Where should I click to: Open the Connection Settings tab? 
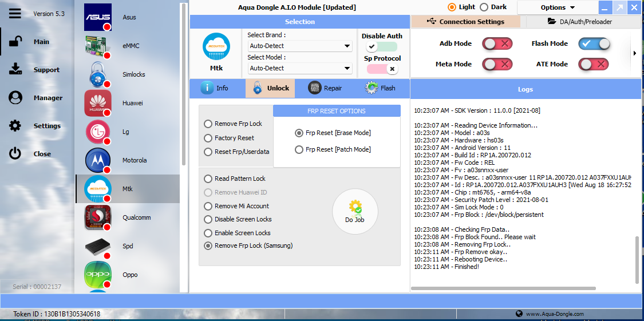pyautogui.click(x=466, y=22)
